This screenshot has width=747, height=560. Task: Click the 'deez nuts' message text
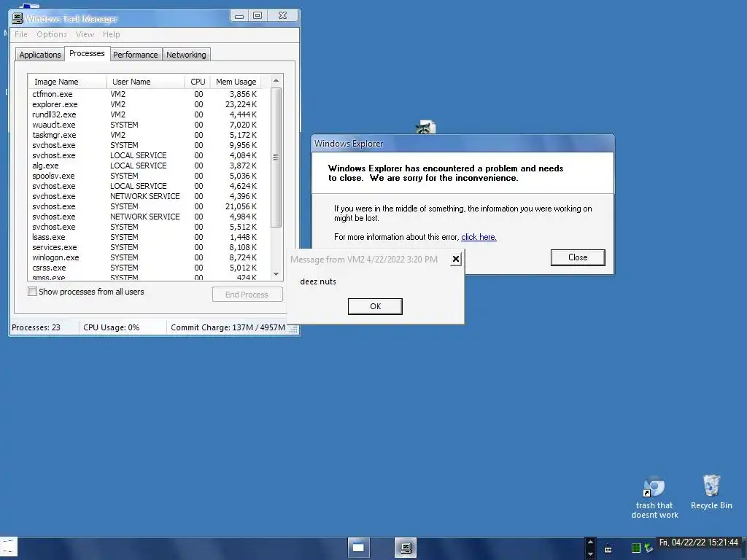[x=318, y=281]
